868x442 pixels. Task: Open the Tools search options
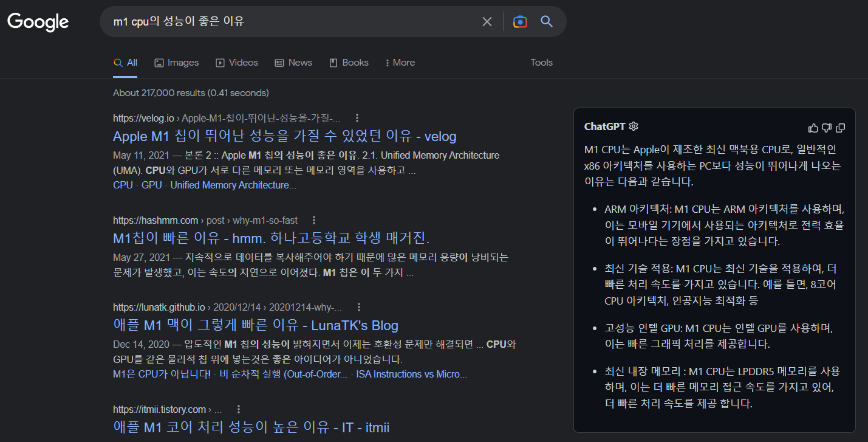(x=542, y=63)
